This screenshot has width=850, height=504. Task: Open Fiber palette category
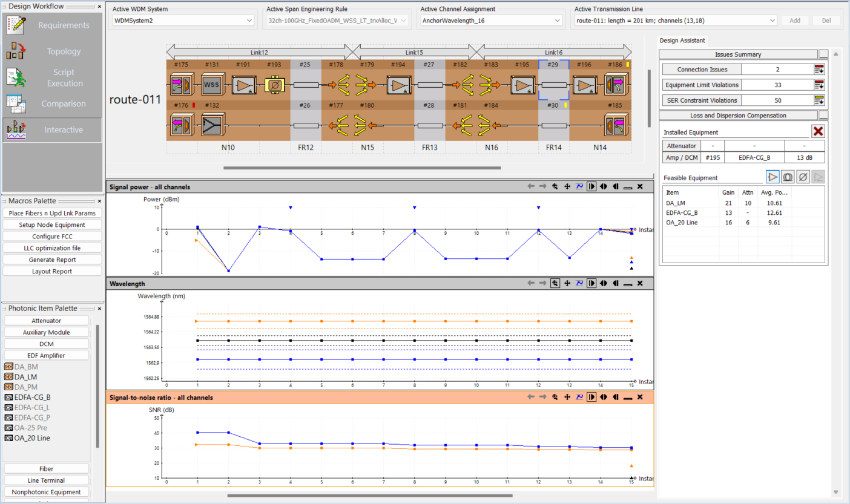point(47,468)
